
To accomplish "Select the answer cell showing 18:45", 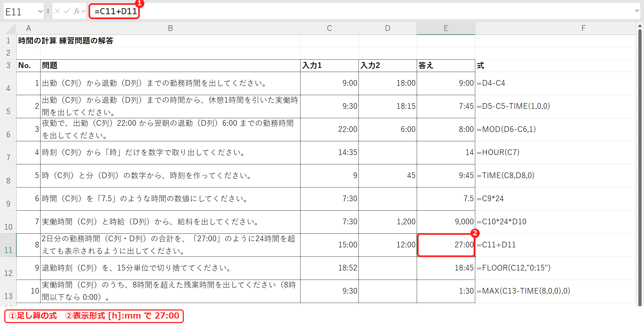I will coord(446,268).
